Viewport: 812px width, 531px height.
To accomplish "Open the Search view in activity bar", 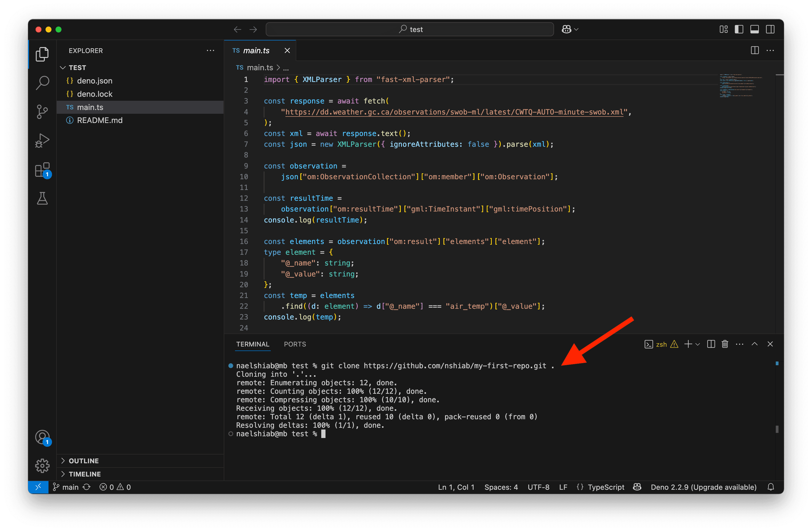I will point(42,82).
